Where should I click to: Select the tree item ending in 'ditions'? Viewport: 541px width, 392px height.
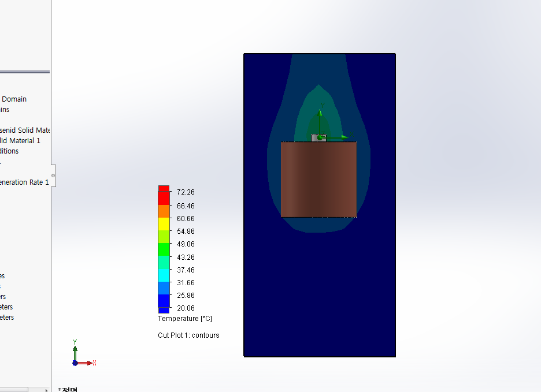[9, 151]
